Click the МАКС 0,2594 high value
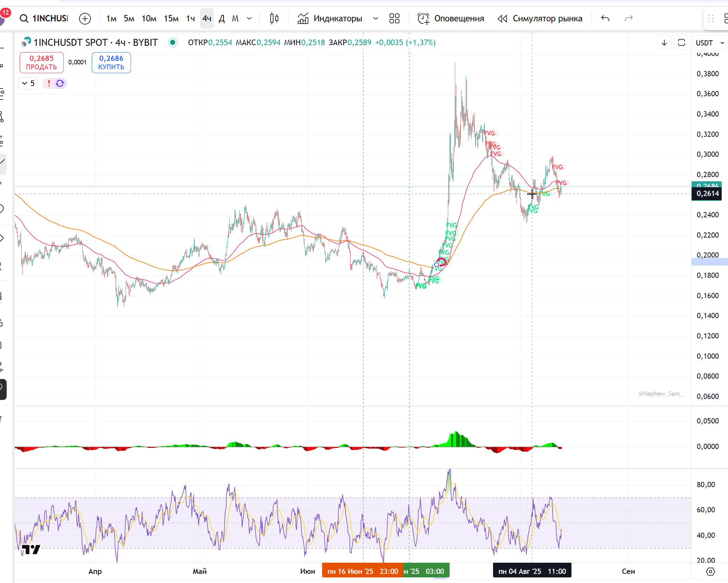The image size is (728, 583). 258,42
